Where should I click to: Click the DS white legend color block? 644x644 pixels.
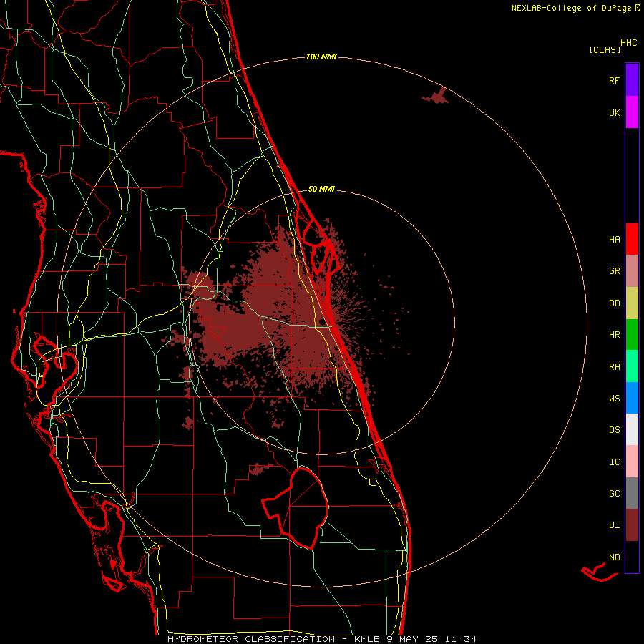tap(632, 429)
